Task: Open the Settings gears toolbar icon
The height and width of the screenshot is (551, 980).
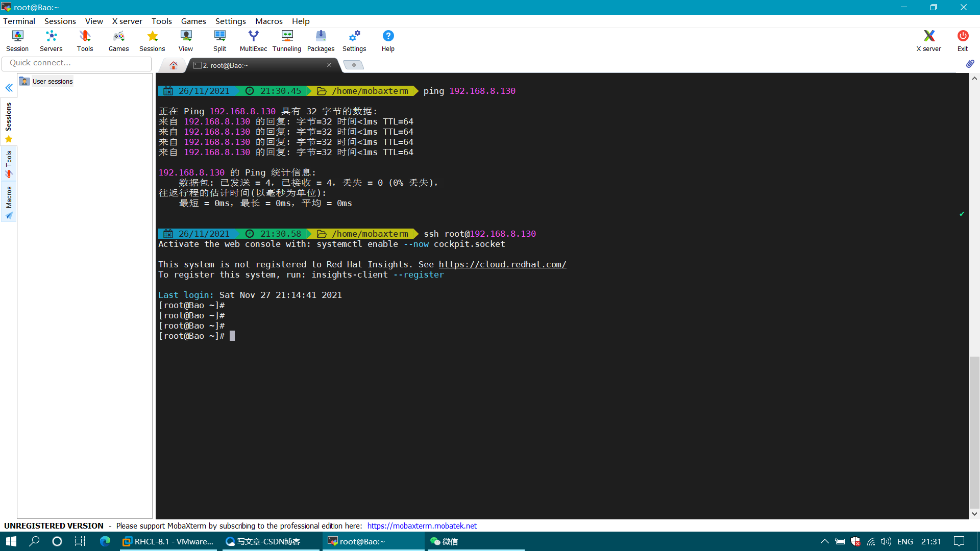Action: pos(354,41)
